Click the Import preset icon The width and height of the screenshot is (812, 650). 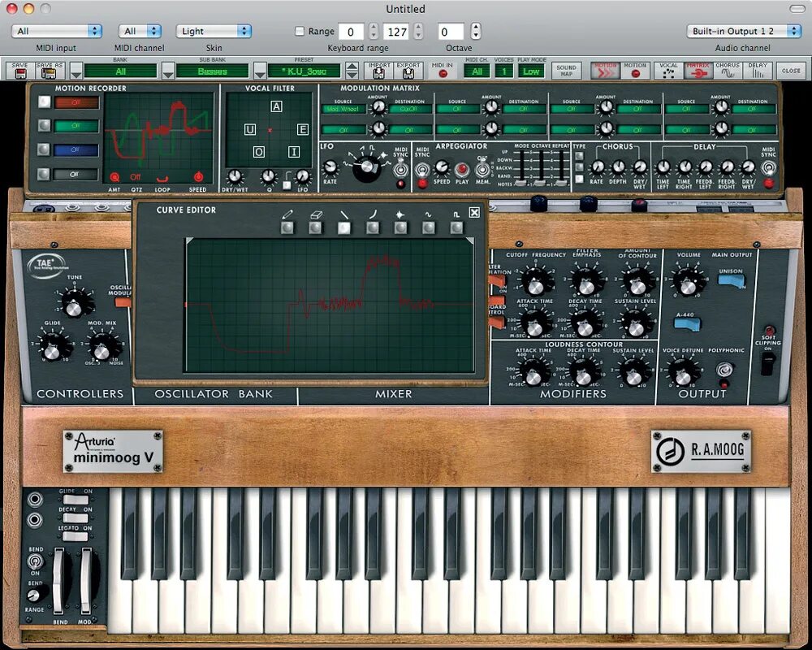pyautogui.click(x=379, y=70)
